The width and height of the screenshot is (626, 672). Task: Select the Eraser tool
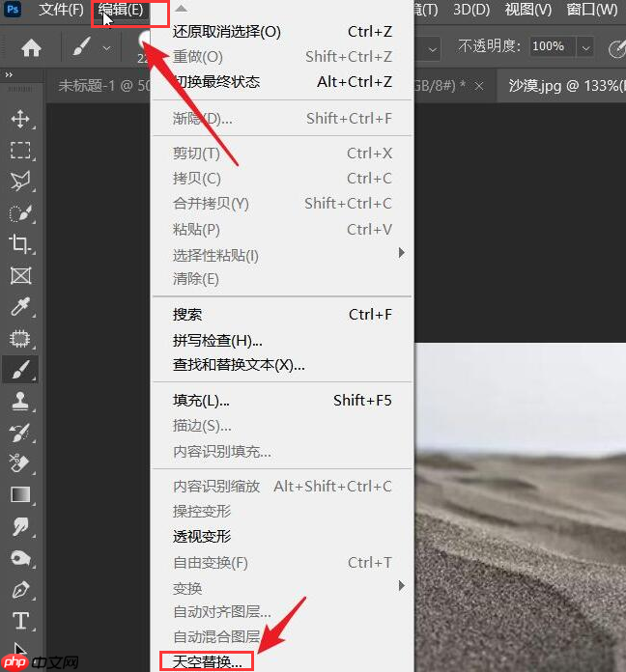pyautogui.click(x=19, y=462)
